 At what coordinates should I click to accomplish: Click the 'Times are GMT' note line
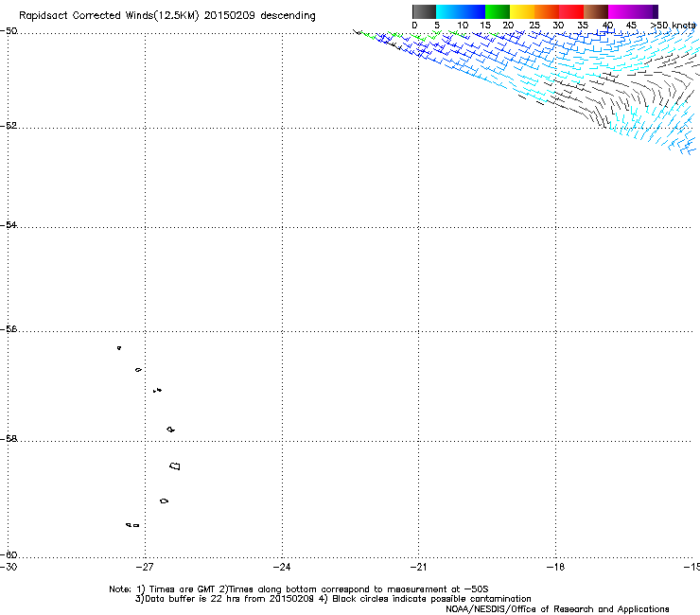click(298, 589)
